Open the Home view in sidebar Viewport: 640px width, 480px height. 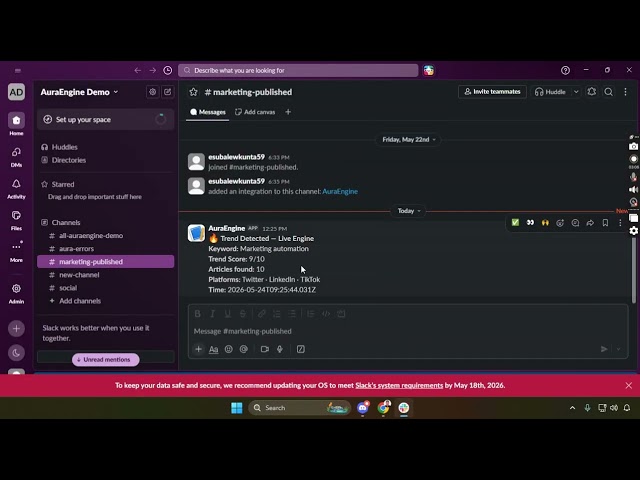click(16, 124)
